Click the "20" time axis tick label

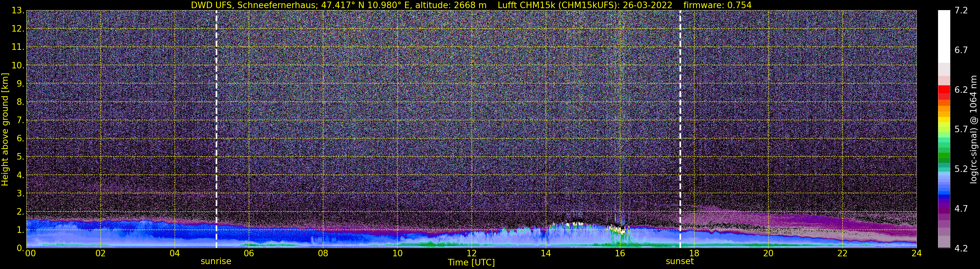tap(768, 254)
